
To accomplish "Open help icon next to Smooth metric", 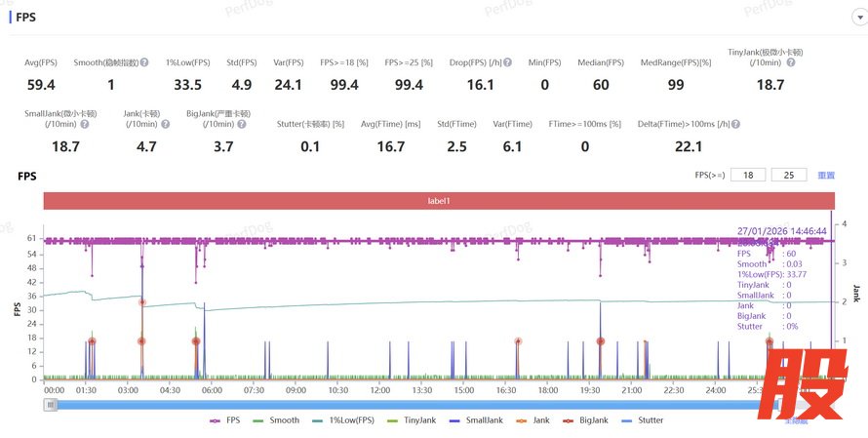I will [x=144, y=63].
